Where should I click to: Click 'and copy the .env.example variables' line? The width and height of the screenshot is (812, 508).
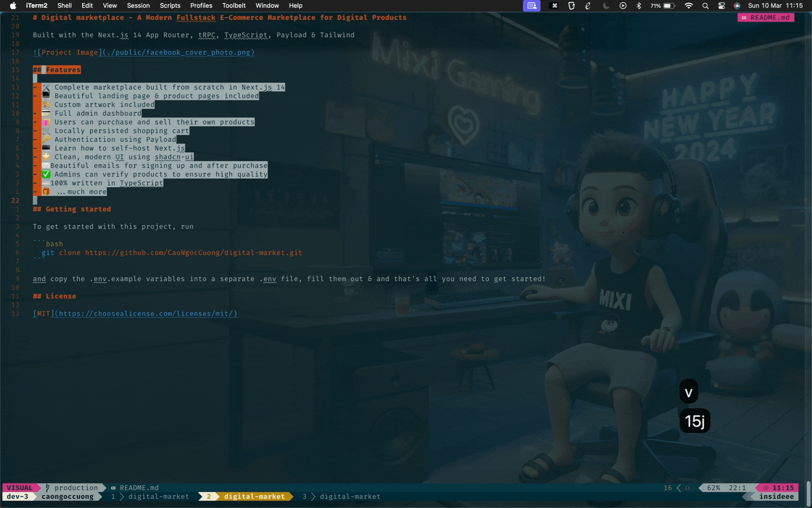(289, 279)
